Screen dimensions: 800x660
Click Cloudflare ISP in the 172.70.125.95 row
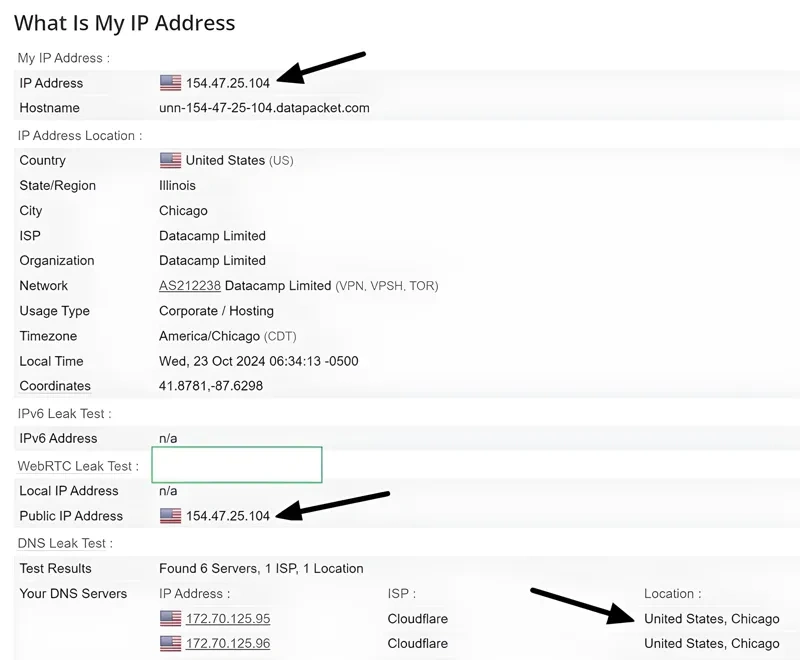tap(417, 619)
